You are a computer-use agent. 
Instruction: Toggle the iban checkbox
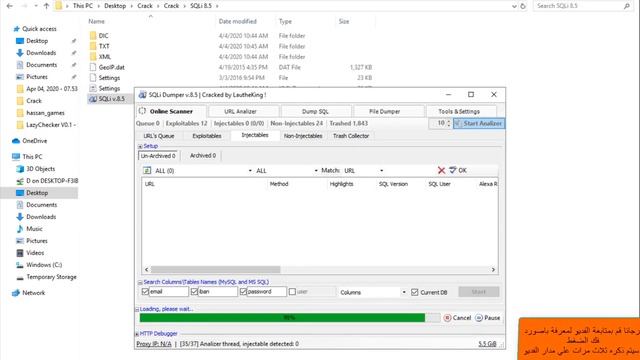(194, 291)
